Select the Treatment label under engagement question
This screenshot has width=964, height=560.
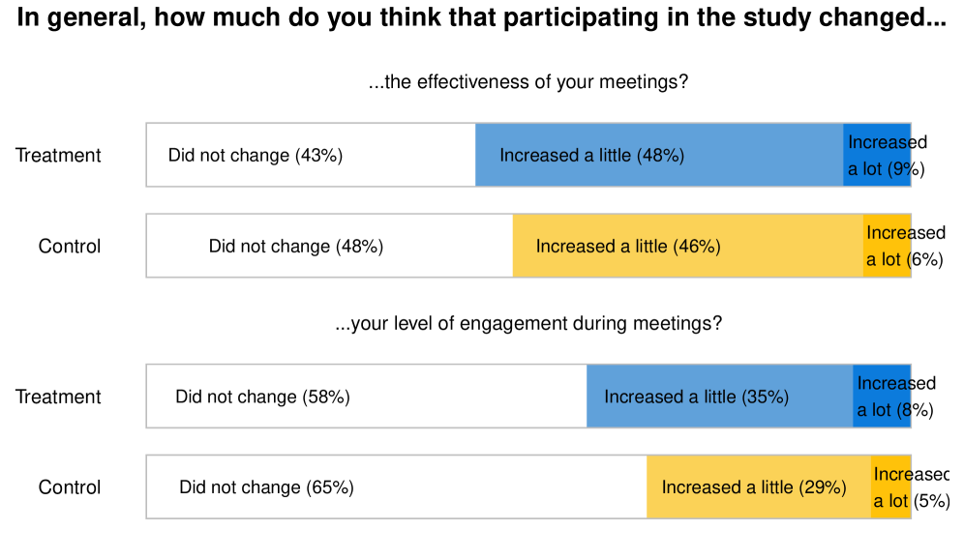pos(58,397)
